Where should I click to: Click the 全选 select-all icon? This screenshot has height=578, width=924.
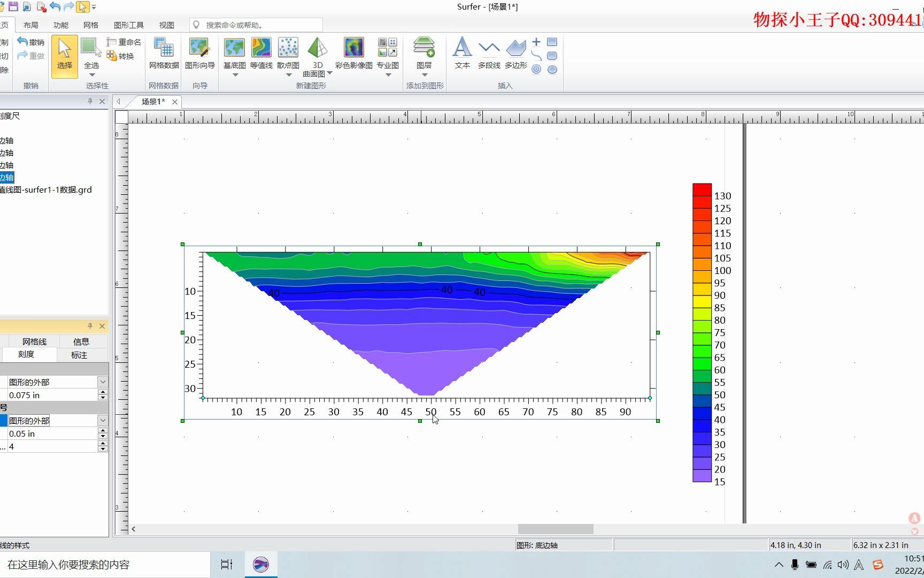click(91, 47)
